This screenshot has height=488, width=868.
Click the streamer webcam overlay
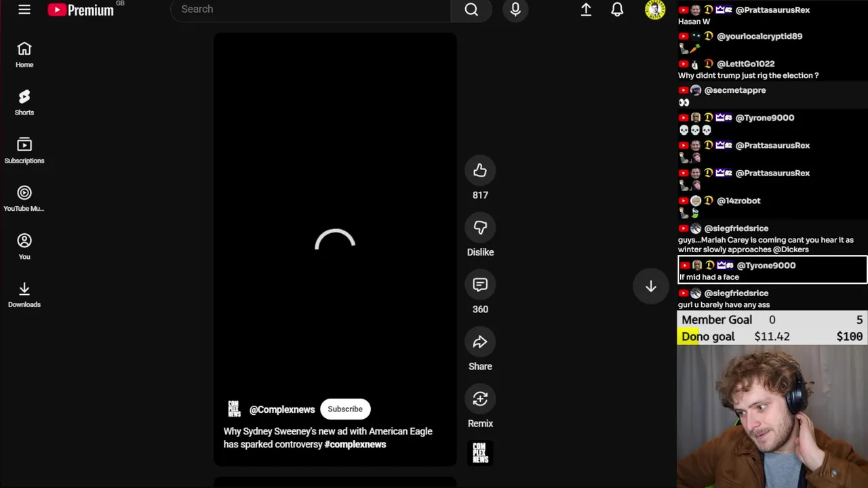(772, 417)
